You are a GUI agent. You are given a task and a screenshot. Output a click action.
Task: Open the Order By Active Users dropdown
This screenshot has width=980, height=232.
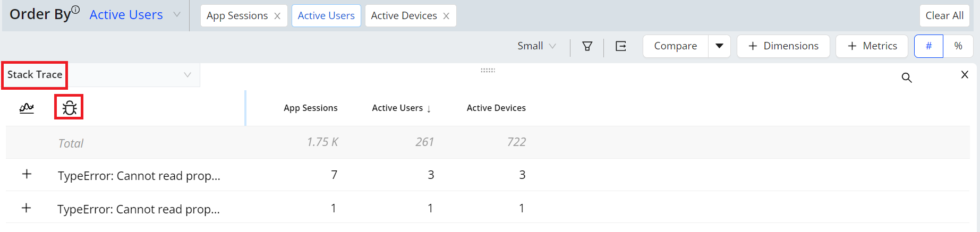(x=135, y=15)
